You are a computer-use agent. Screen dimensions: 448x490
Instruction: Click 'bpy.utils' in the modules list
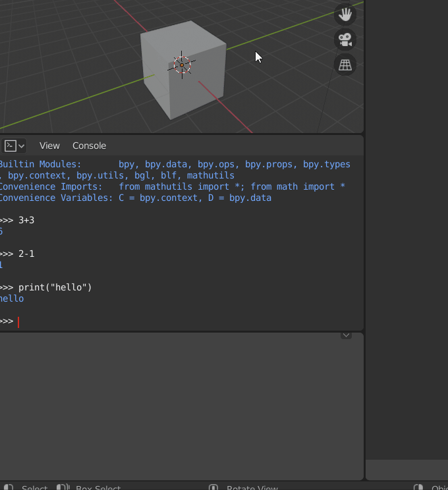click(100, 176)
